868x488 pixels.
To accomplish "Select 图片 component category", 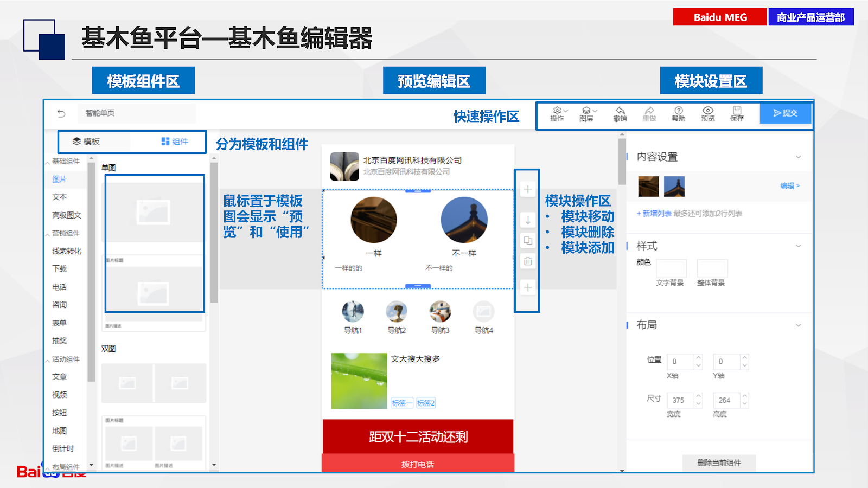I will click(x=60, y=179).
